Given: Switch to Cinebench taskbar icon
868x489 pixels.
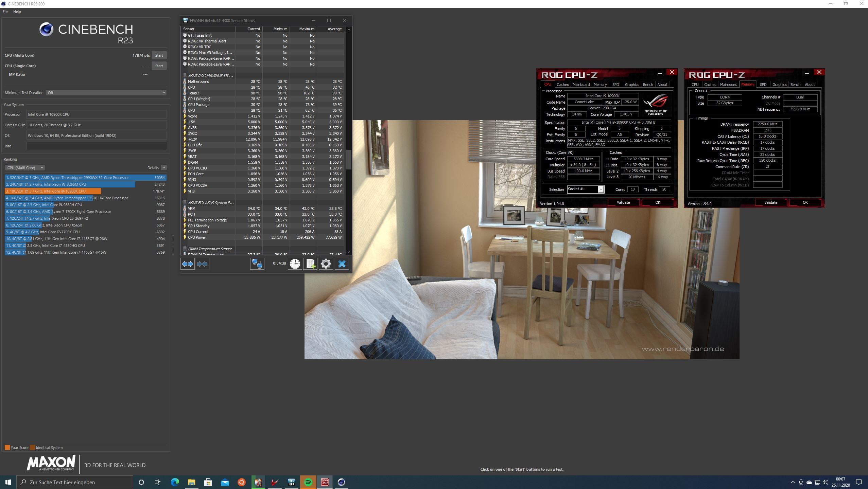Looking at the screenshot, I should (x=341, y=482).
